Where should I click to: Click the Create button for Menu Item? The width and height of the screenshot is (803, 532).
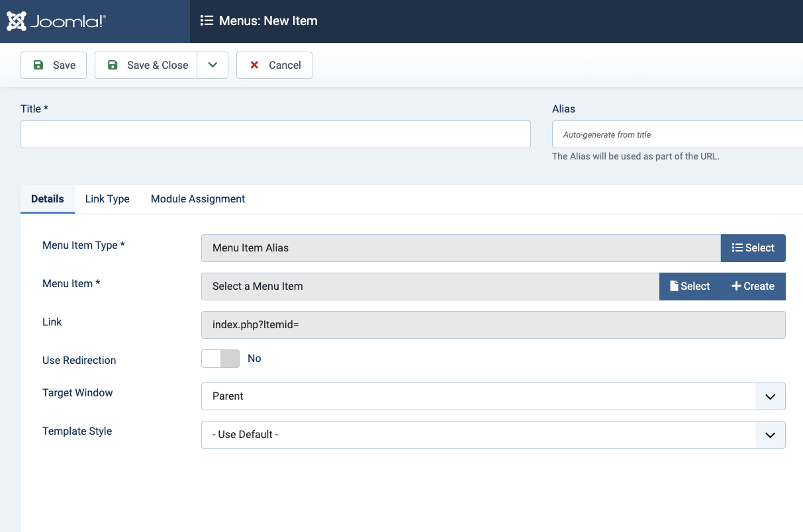[753, 286]
